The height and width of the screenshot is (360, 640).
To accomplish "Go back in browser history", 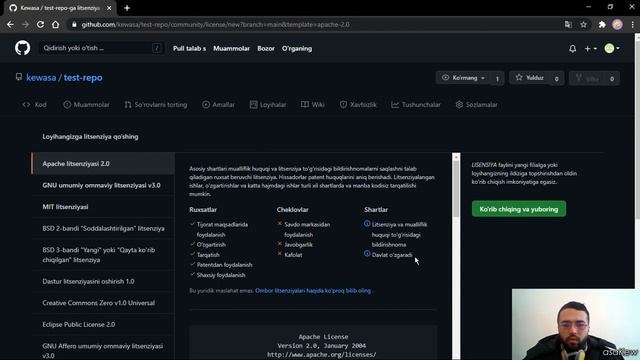I will pyautogui.click(x=10, y=24).
